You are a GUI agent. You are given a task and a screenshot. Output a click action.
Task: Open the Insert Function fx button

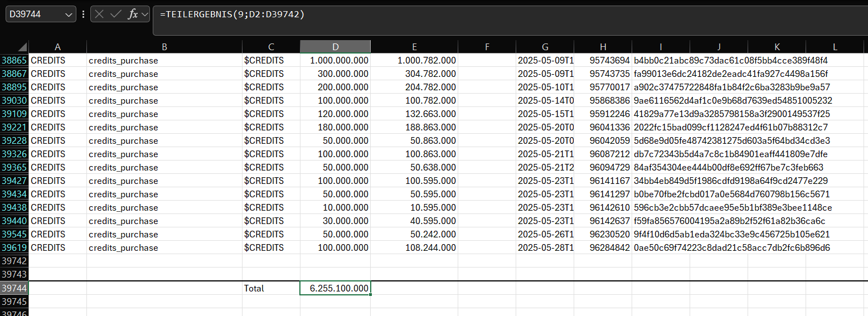(133, 14)
